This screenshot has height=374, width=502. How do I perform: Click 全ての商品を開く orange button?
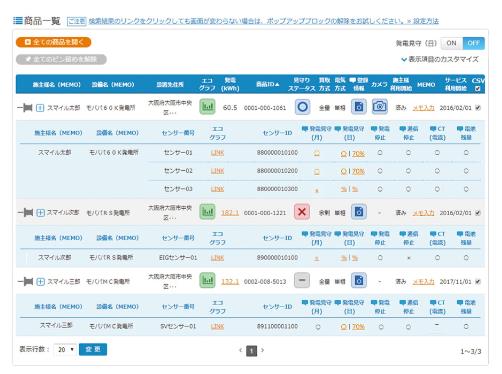coord(53,42)
